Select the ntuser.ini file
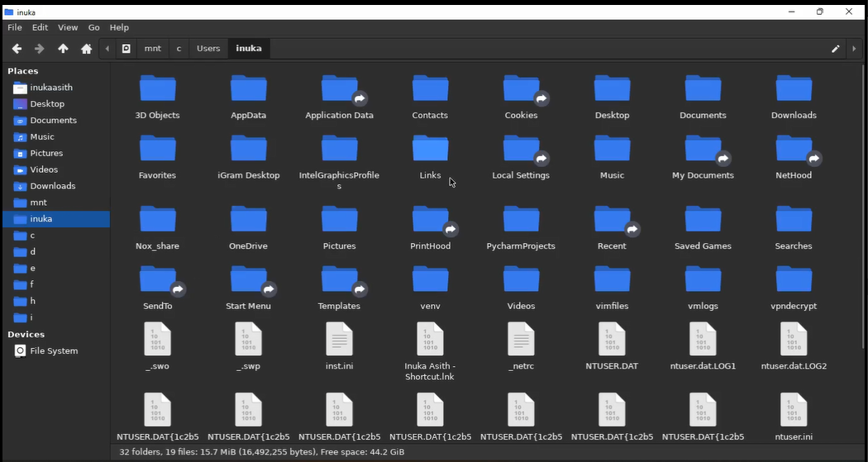The image size is (868, 462). tap(794, 417)
